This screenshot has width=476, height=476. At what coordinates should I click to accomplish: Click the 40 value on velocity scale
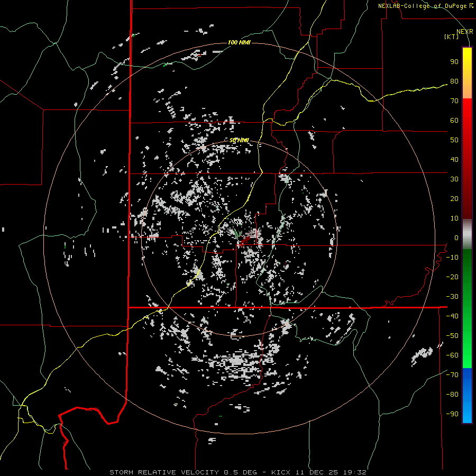[454, 160]
